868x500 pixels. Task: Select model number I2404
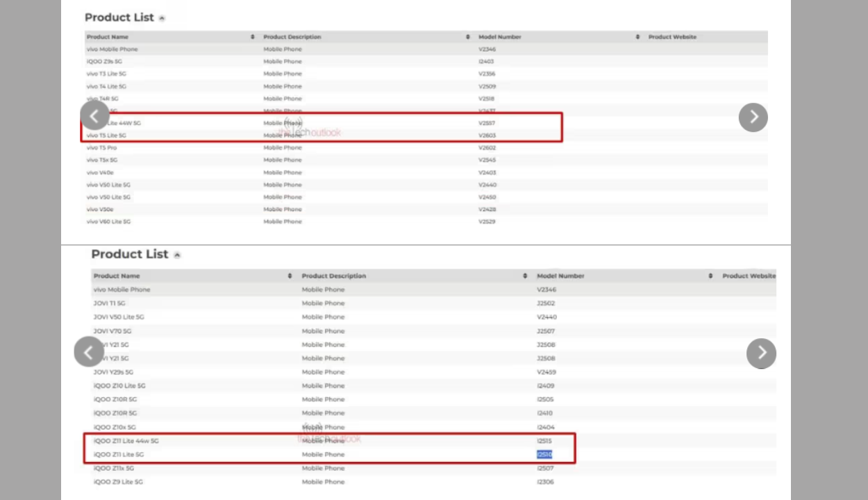coord(545,428)
